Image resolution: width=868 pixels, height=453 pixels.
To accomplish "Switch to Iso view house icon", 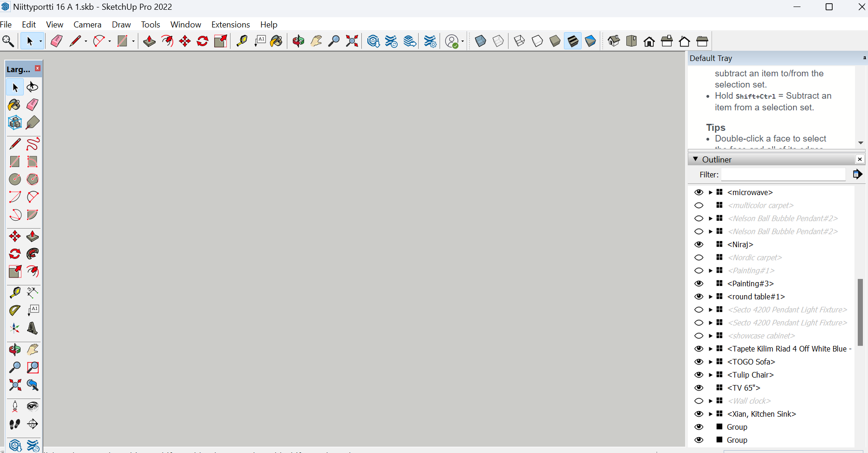I will [614, 41].
